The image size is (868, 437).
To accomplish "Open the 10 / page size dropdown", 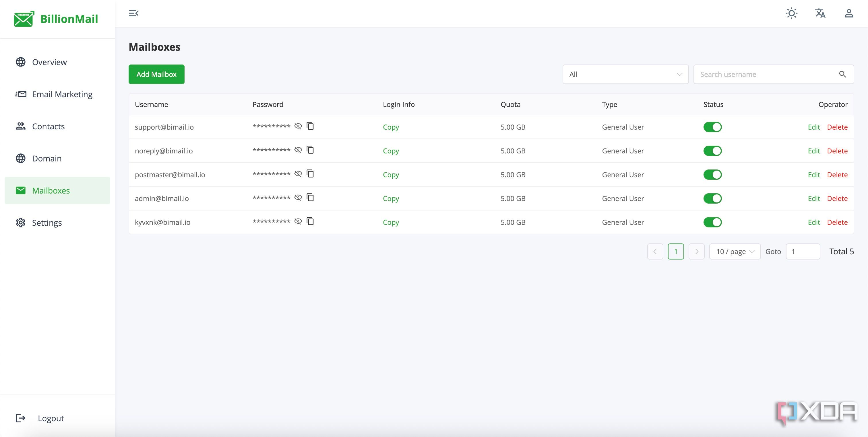I will [735, 251].
